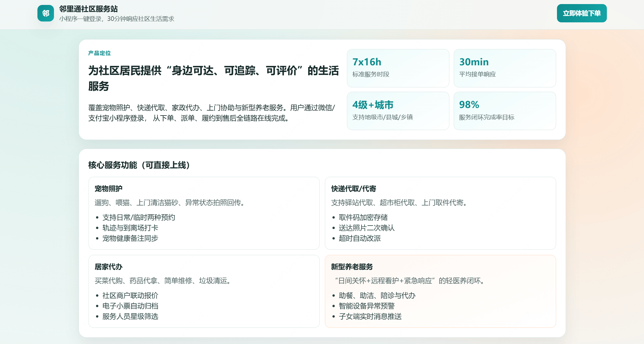Image resolution: width=644 pixels, height=344 pixels.
Task: Click the 子女端实时消息推送 list item
Action: (370, 316)
